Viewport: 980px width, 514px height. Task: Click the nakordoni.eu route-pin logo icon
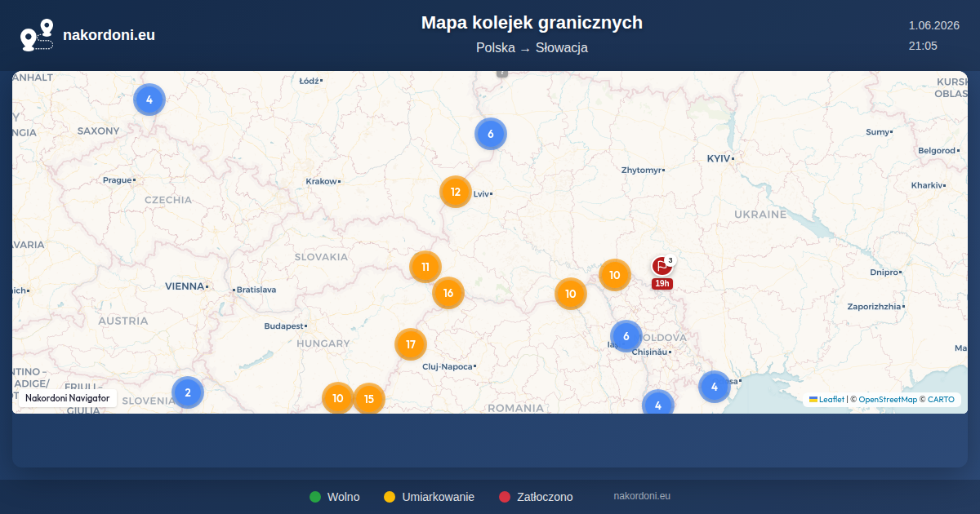37,35
